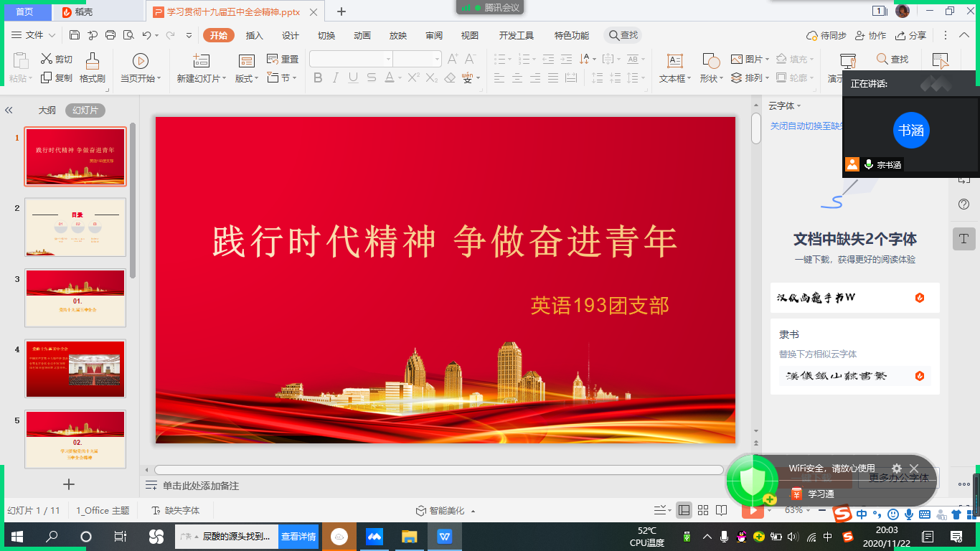Click the Decrease Font Size icon
Viewport: 980px width, 551px height.
pos(471,59)
